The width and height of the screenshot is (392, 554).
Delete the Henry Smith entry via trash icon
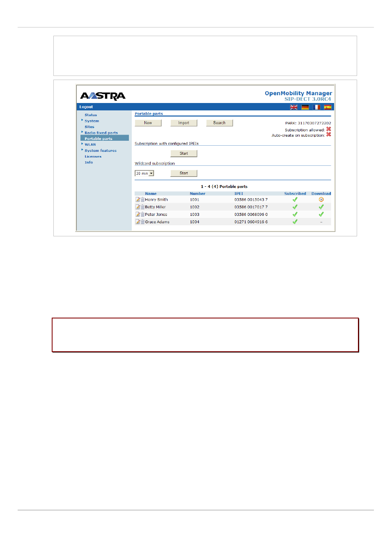point(142,200)
